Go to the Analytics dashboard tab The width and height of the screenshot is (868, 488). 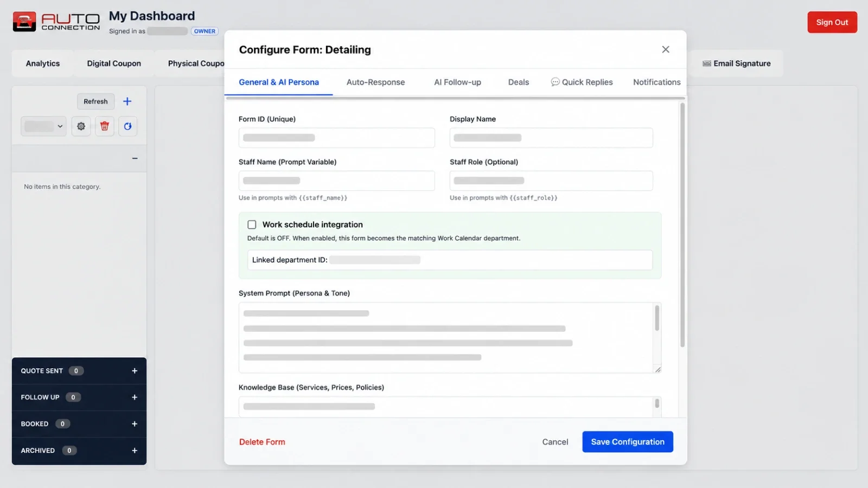coord(43,63)
